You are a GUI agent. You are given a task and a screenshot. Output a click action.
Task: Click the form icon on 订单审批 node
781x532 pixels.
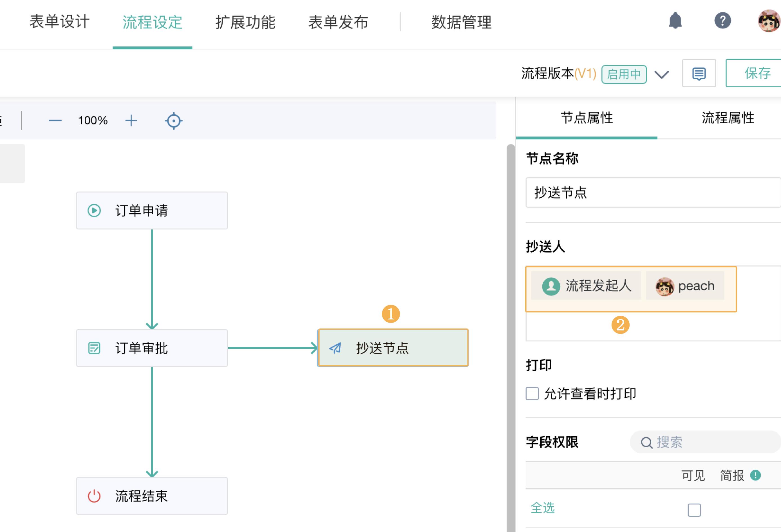(x=95, y=348)
